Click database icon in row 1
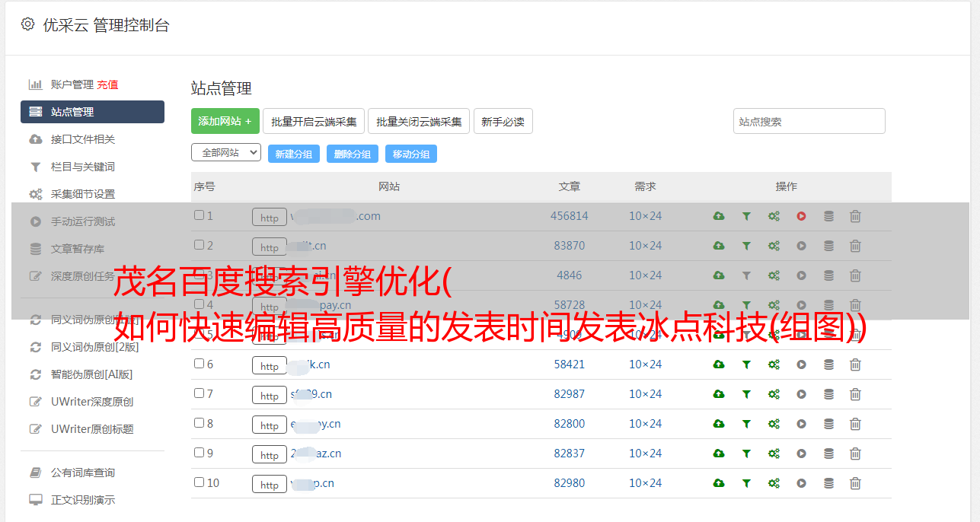The height and width of the screenshot is (522, 980). click(x=828, y=216)
